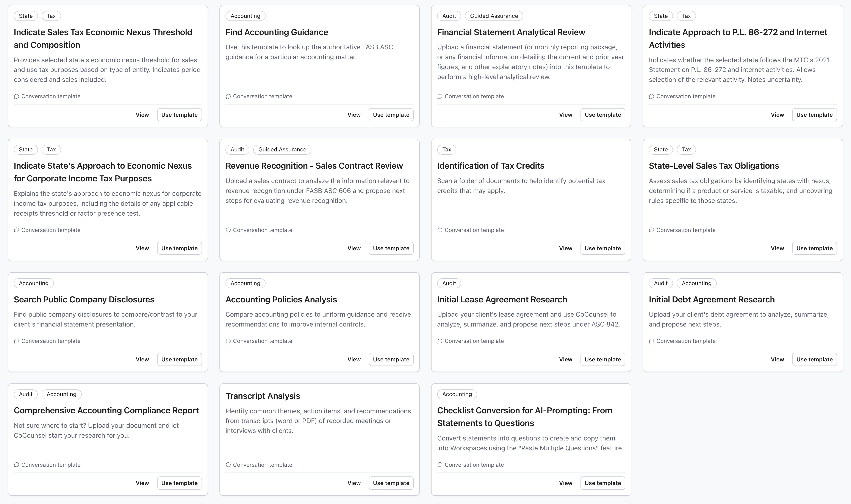The height and width of the screenshot is (504, 851).
Task: Open the Transcript Analysis card title
Action: 263,396
